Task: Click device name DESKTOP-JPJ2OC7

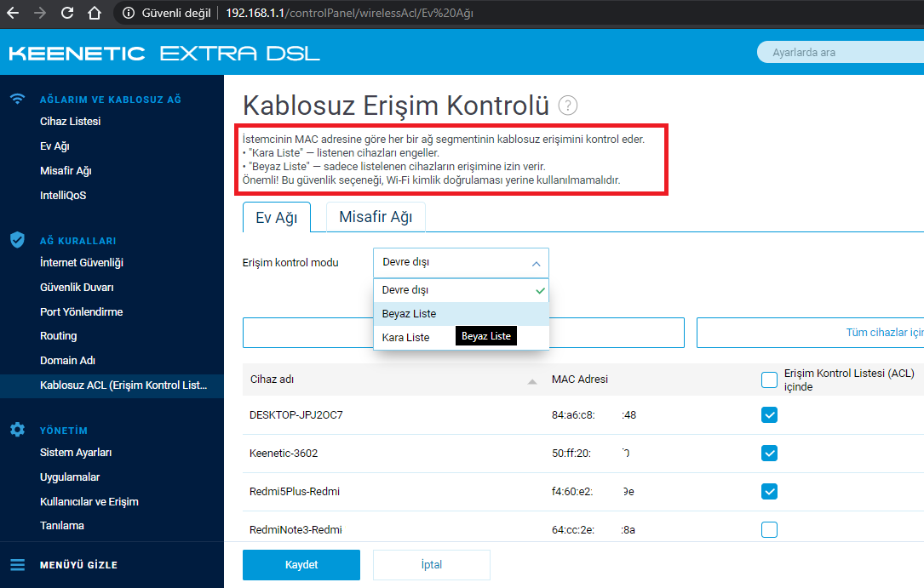Action: point(296,415)
